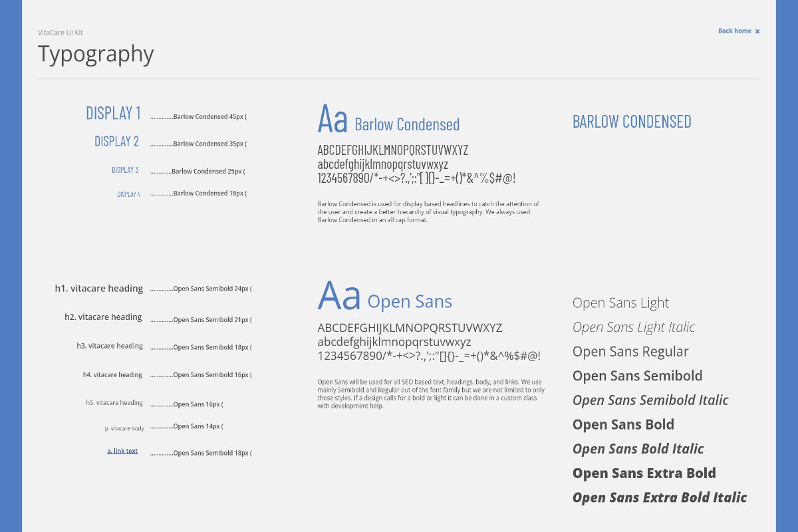Viewport: 798px width, 532px height.
Task: Click the underlined 'a. link text' link
Action: tap(122, 451)
